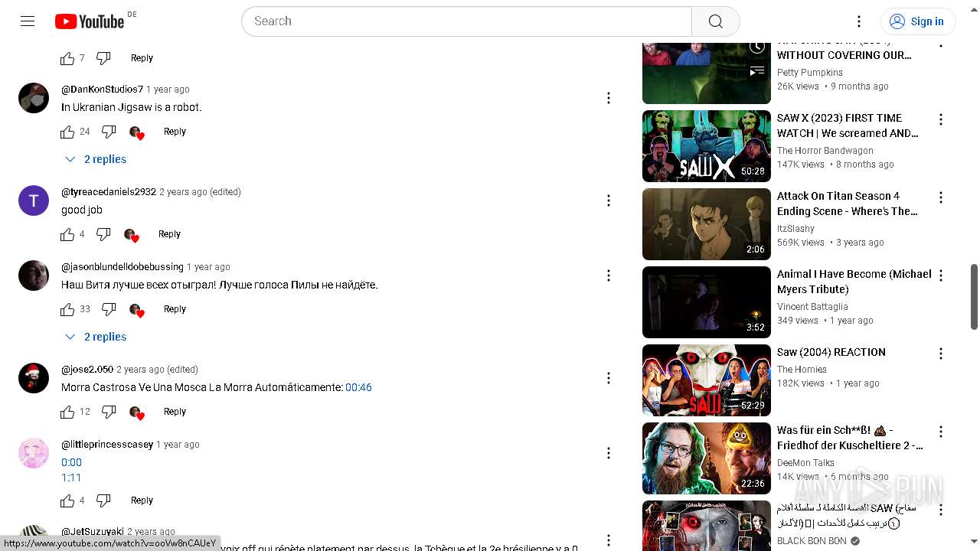Open @DanKonStudios7's avatar profile
Screen dimensions: 980x551
(34, 98)
